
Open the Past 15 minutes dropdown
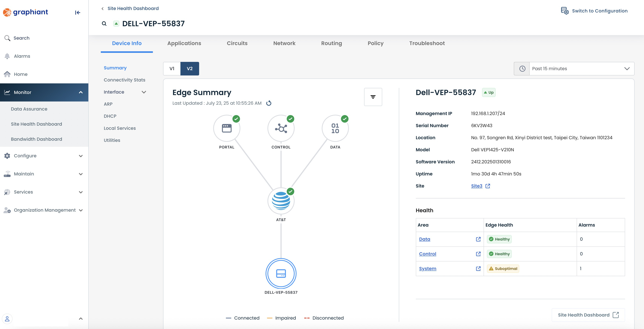coord(582,69)
